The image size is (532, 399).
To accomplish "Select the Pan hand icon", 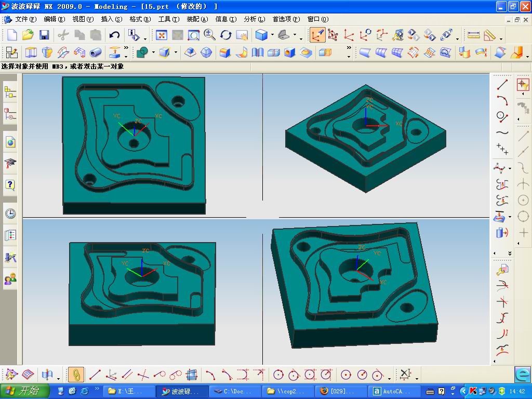I will pos(242,35).
